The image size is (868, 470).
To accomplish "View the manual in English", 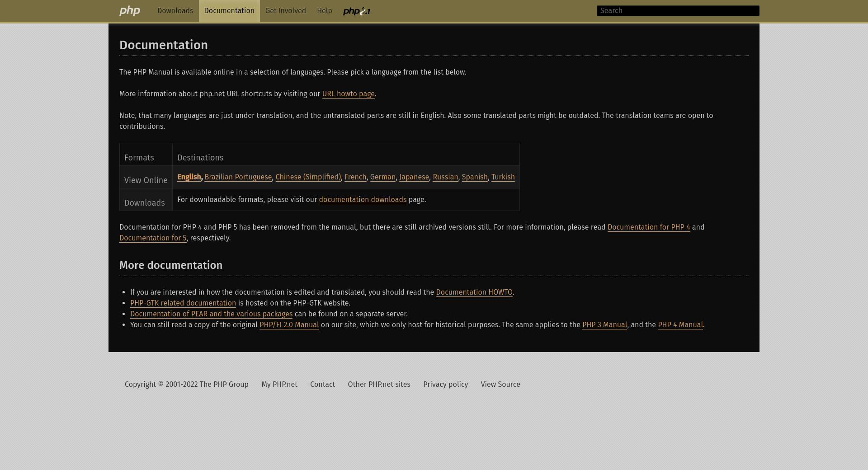I will [189, 177].
